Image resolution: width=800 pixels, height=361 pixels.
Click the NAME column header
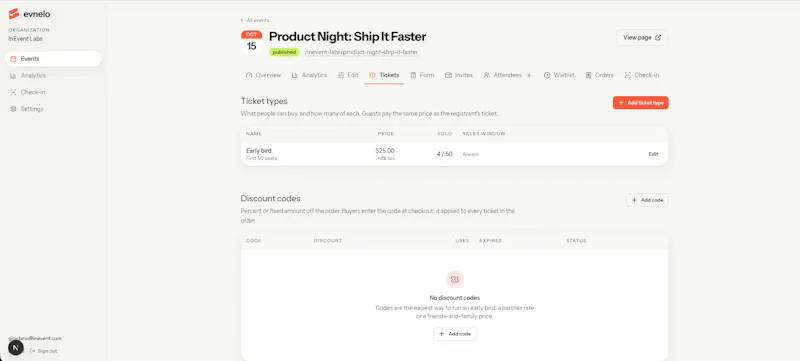(254, 134)
